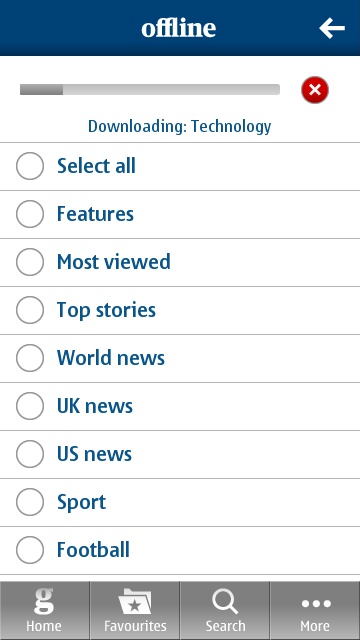
Task: Enable the Features section checkbox
Action: point(30,214)
